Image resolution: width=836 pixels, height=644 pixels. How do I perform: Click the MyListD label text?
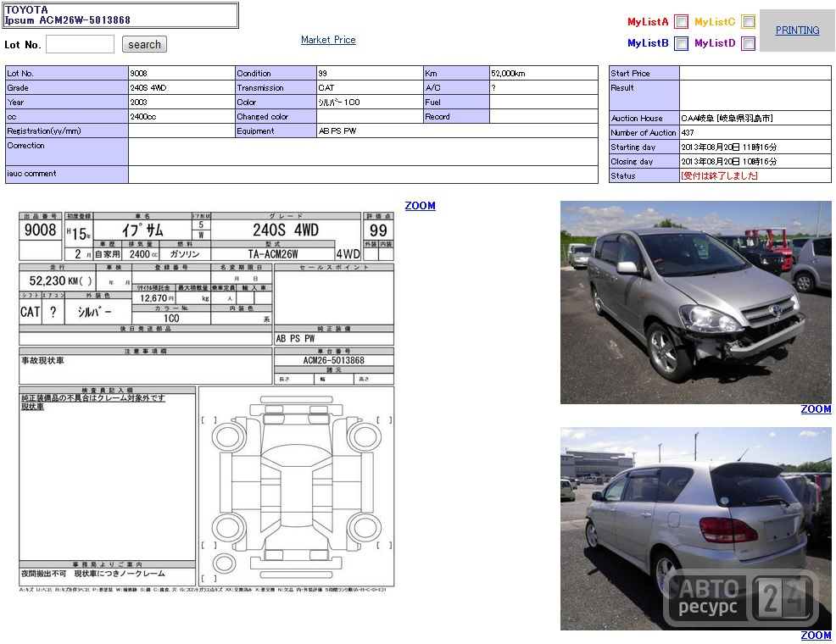click(715, 43)
